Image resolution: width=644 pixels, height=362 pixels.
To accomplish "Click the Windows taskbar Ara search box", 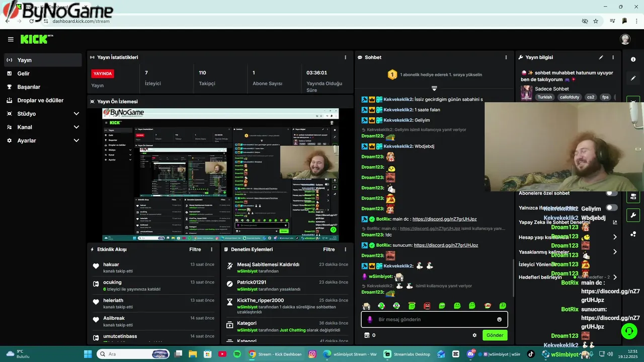I will point(133,354).
